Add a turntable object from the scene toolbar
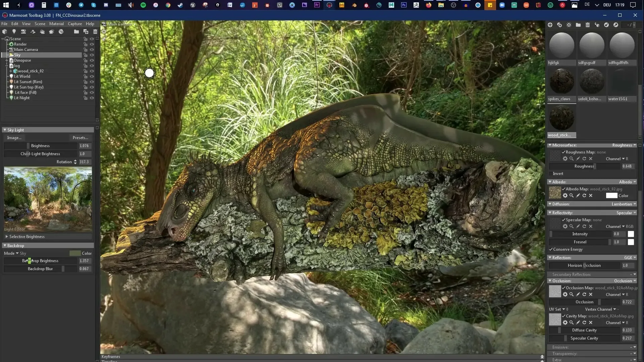The width and height of the screenshot is (644, 362). click(61, 32)
